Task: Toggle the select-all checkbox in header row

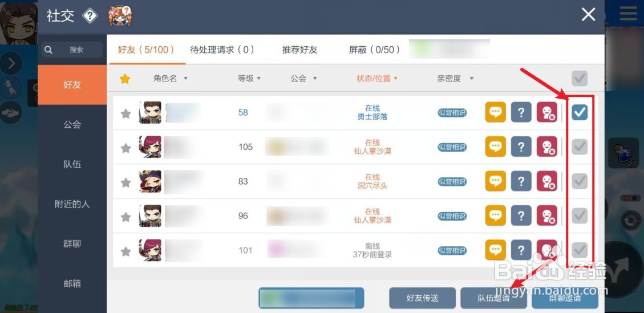Action: (580, 78)
